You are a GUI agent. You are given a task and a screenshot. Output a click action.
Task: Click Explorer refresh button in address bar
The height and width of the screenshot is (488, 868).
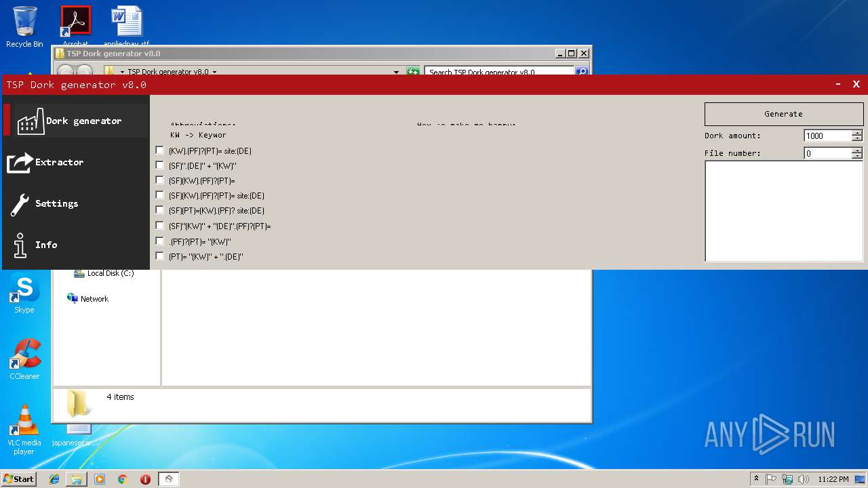[x=412, y=72]
